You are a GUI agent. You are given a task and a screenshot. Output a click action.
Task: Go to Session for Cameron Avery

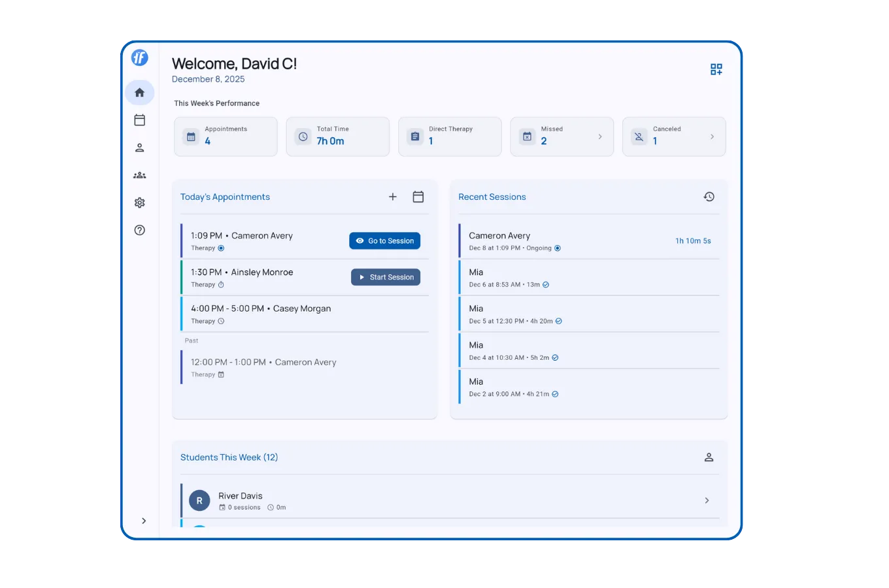pos(384,240)
